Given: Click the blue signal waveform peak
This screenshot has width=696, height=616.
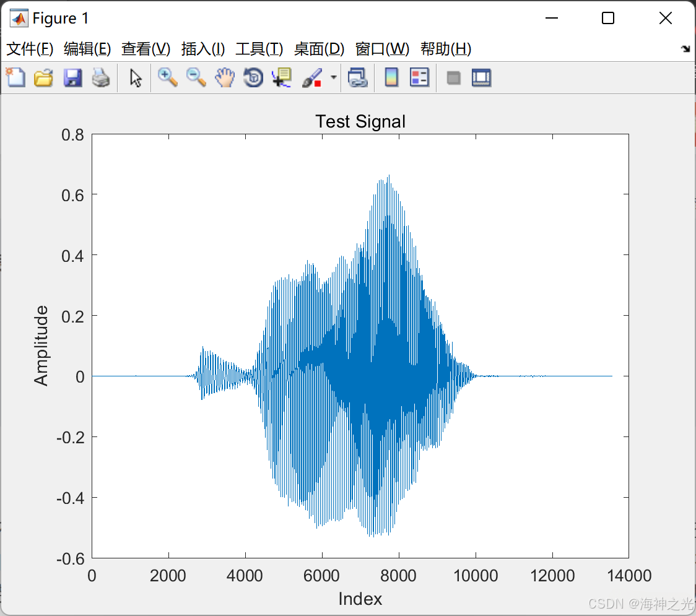Looking at the screenshot, I should click(x=389, y=176).
